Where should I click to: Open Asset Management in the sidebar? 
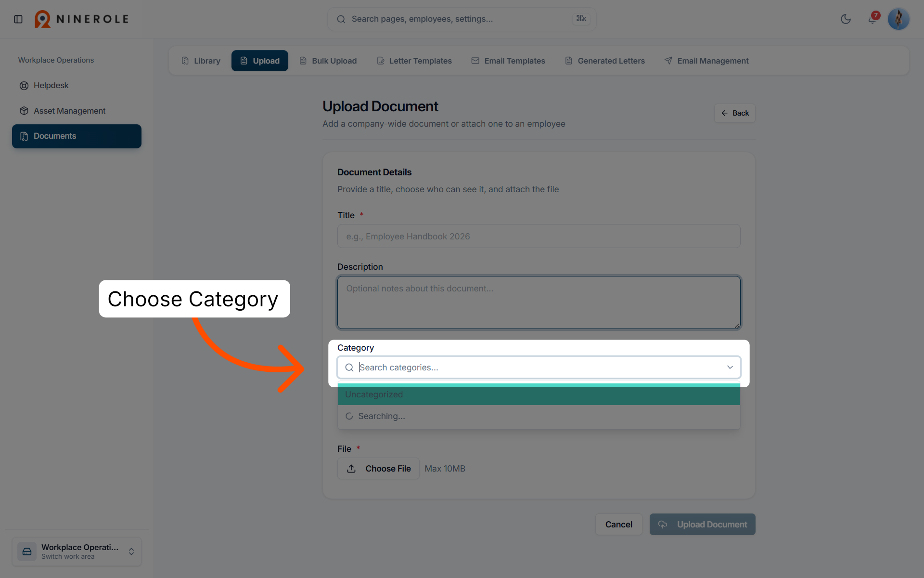pyautogui.click(x=77, y=111)
